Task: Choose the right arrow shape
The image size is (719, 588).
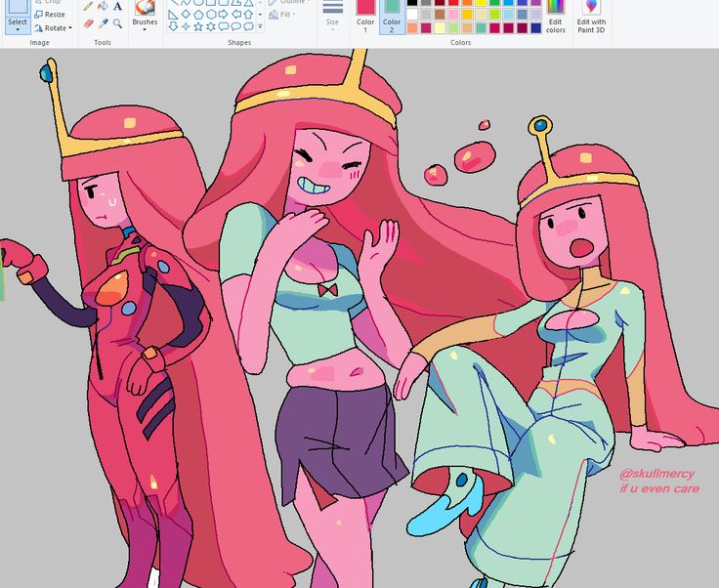Action: 224,15
